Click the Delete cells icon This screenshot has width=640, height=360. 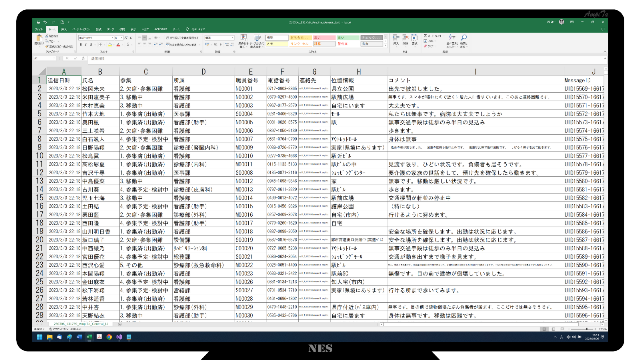[x=405, y=39]
